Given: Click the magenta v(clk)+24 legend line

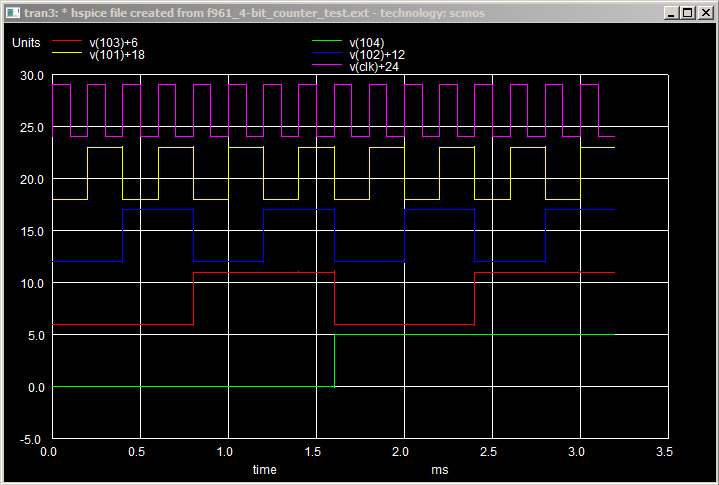Looking at the screenshot, I should point(325,66).
